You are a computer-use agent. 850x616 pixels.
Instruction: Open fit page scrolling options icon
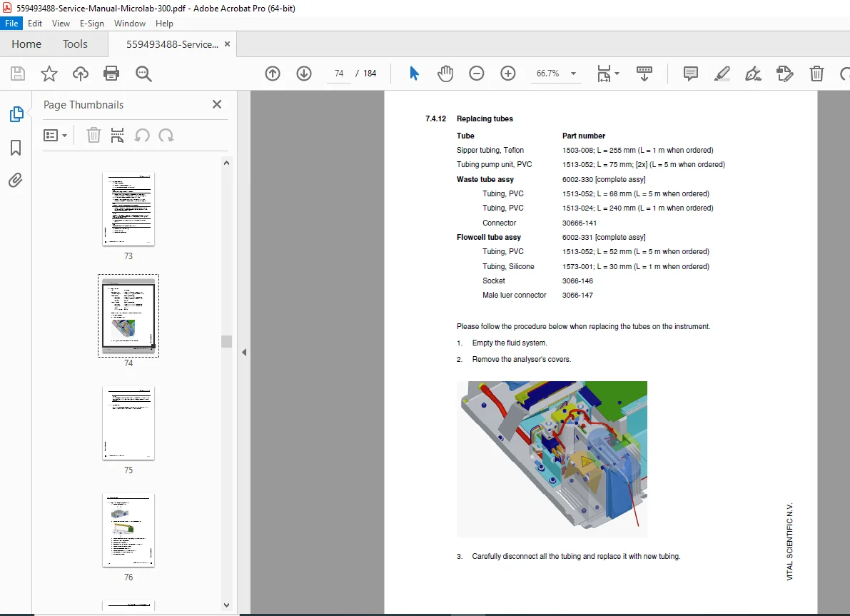point(607,74)
